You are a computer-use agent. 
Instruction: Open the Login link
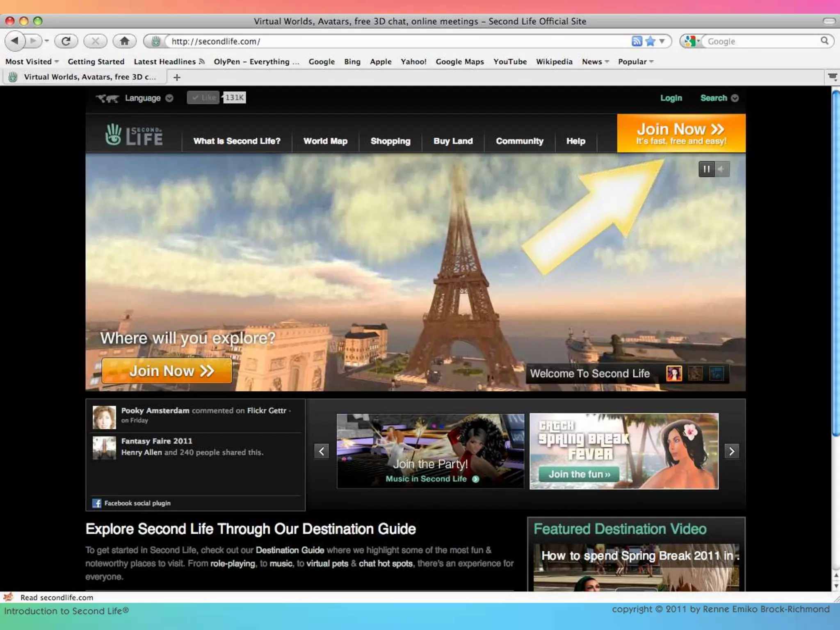point(671,98)
